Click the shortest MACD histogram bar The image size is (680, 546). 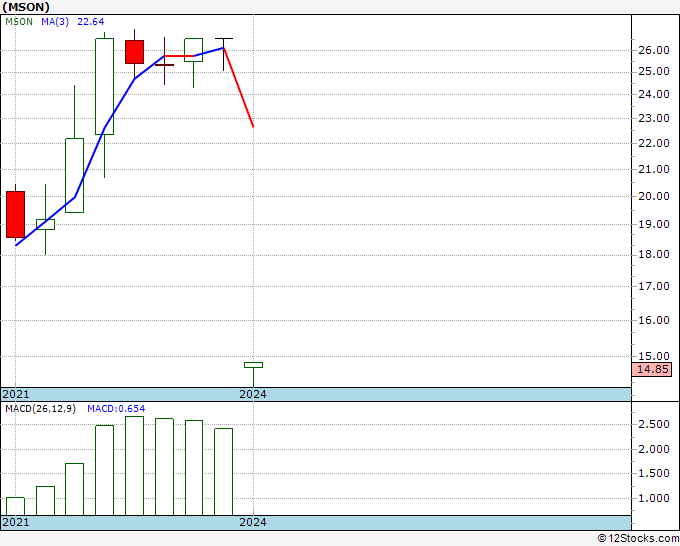click(15, 507)
